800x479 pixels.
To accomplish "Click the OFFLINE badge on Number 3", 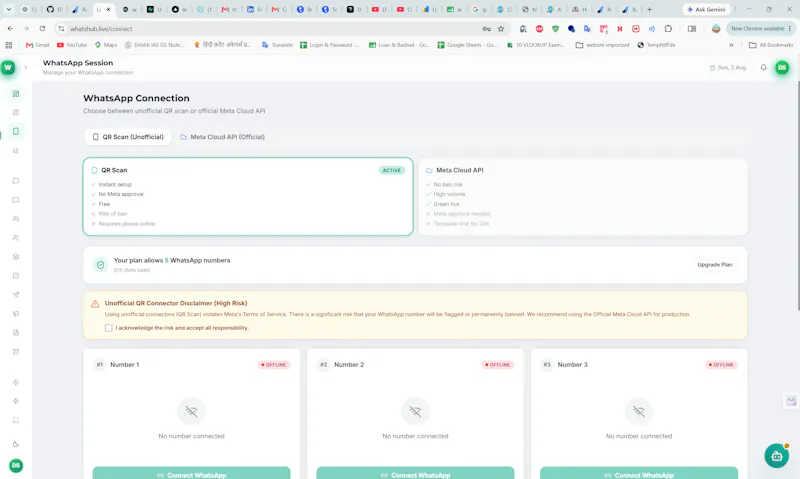I will 721,365.
